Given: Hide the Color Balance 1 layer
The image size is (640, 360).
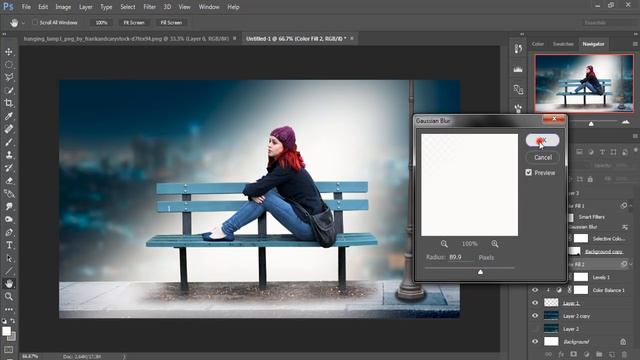Looking at the screenshot, I should (x=535, y=290).
